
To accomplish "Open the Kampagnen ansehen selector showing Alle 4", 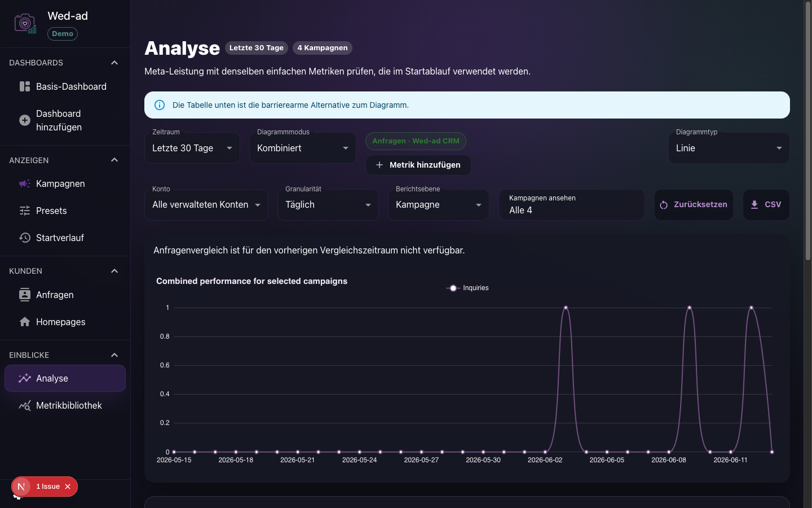I will 572,205.
